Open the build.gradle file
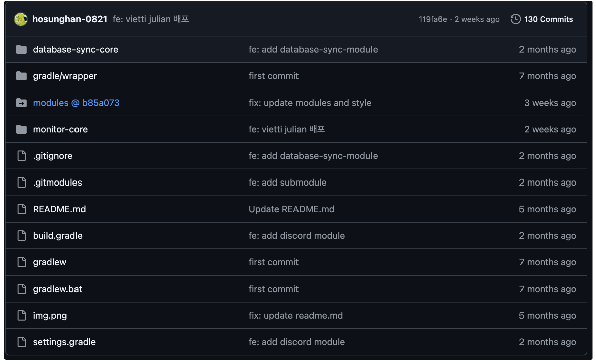 point(58,235)
